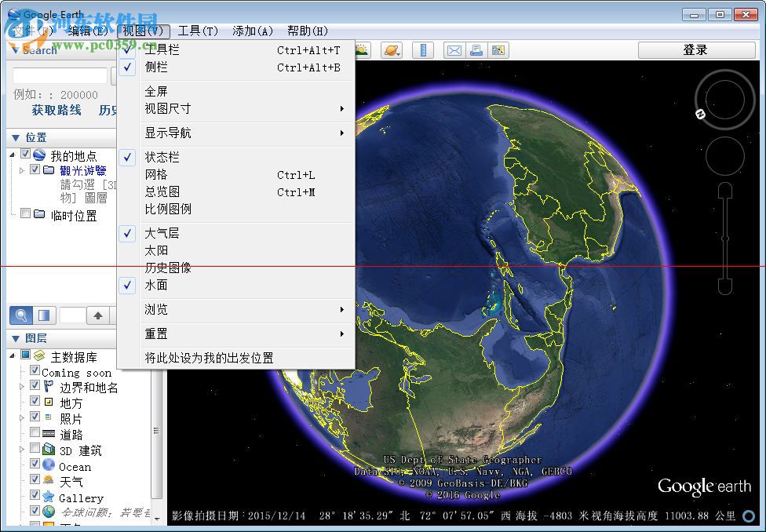This screenshot has height=532, width=766.
Task: Click the save image toolbar icon
Action: click(x=499, y=49)
